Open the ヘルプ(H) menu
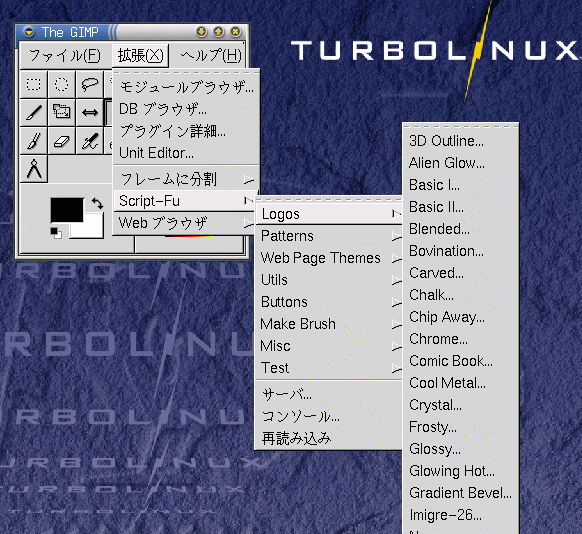This screenshot has width=582, height=534. pyautogui.click(x=211, y=56)
